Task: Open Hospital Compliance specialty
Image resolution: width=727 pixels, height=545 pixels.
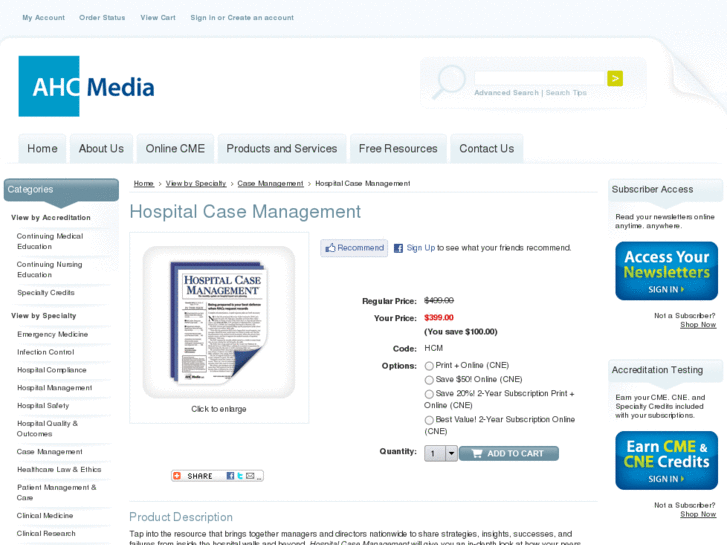Action: click(52, 370)
